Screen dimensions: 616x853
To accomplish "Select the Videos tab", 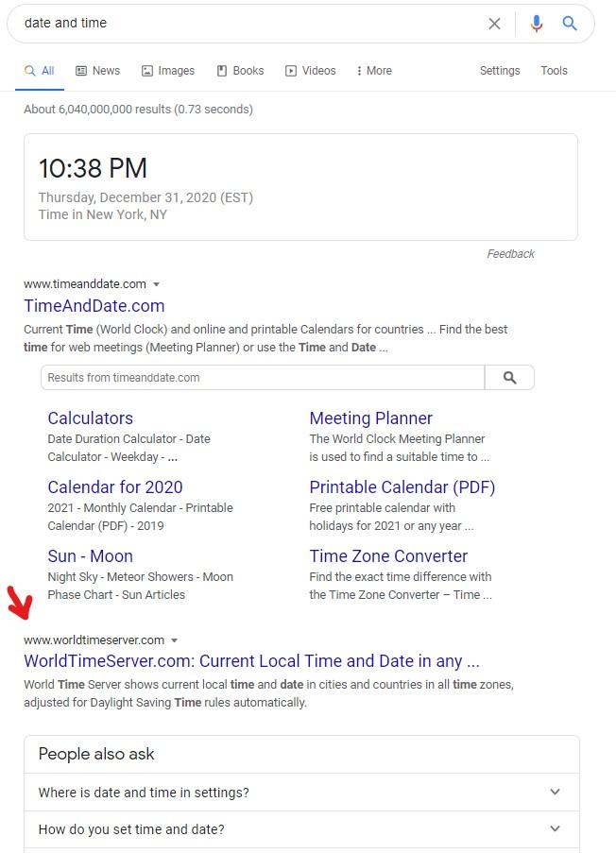I will pyautogui.click(x=311, y=71).
